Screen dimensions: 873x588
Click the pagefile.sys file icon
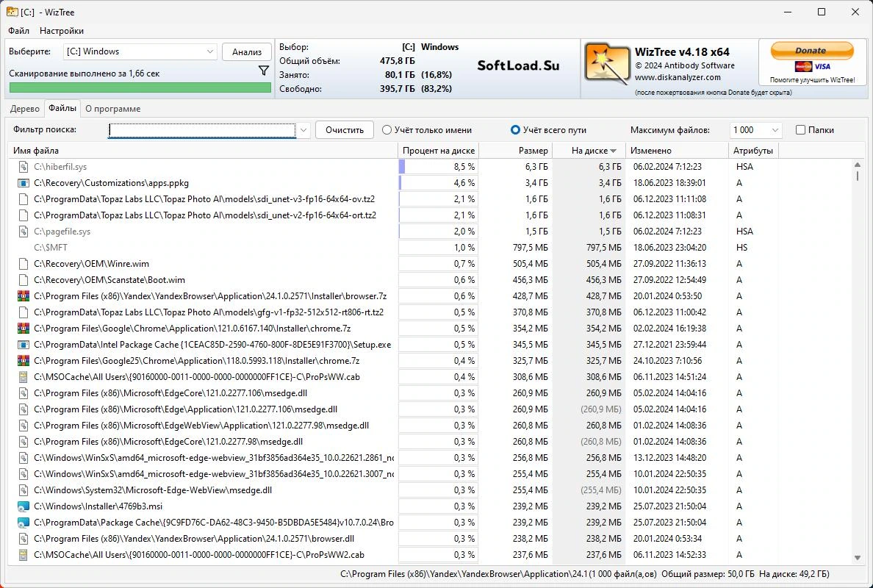(23, 231)
